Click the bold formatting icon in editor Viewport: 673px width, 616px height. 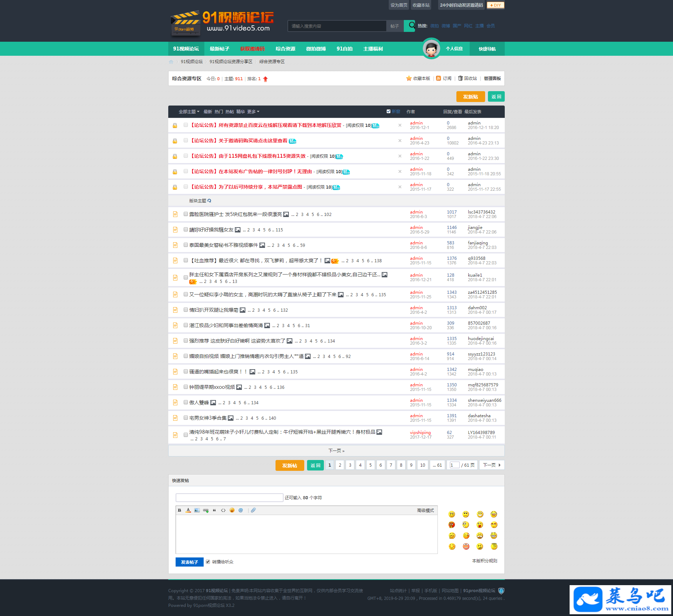pos(179,510)
